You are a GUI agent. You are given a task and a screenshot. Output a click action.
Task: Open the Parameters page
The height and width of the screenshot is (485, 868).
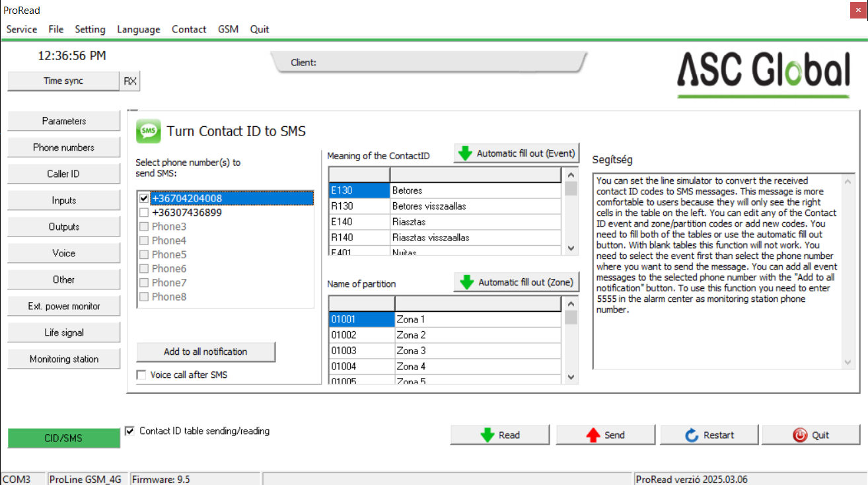coord(64,121)
